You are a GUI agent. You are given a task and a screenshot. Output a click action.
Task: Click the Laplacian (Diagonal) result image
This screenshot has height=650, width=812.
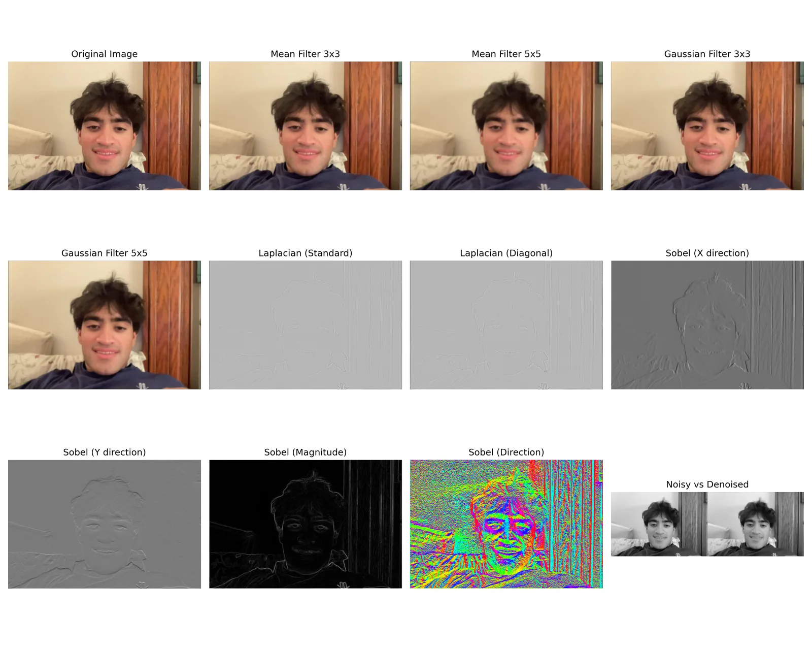click(506, 325)
